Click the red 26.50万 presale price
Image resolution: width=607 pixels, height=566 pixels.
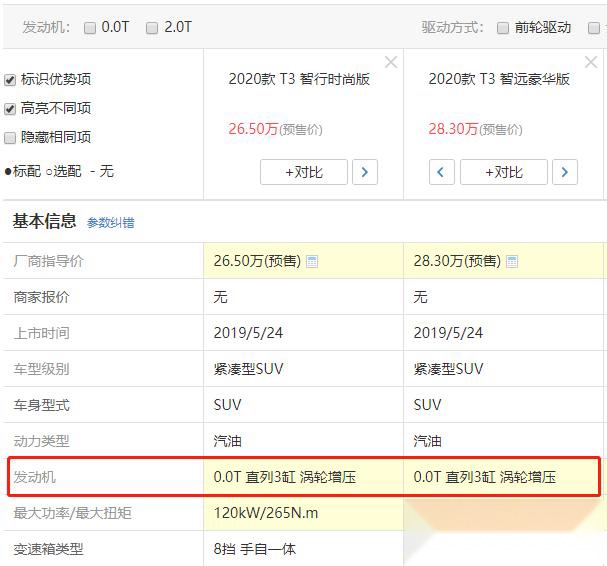[x=253, y=129]
